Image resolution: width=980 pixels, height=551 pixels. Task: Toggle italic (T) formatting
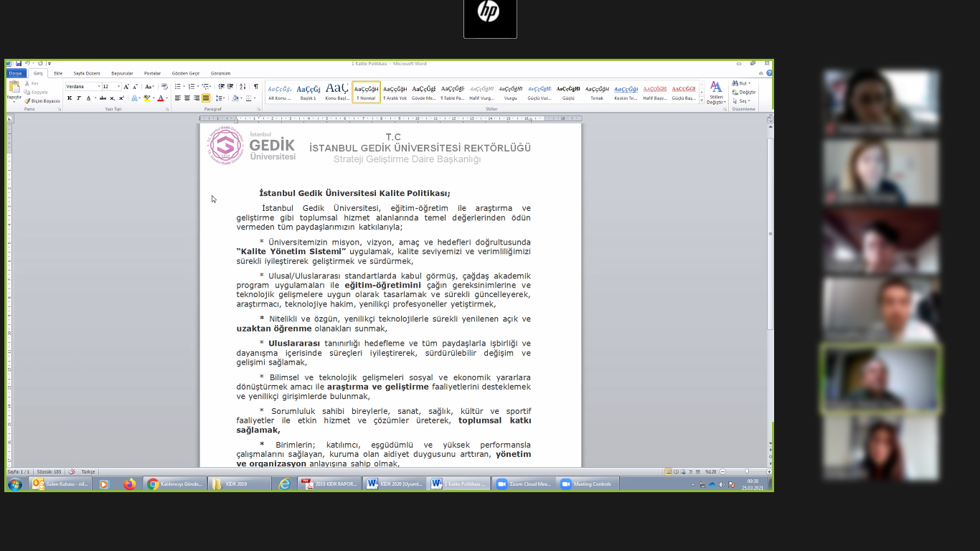79,98
